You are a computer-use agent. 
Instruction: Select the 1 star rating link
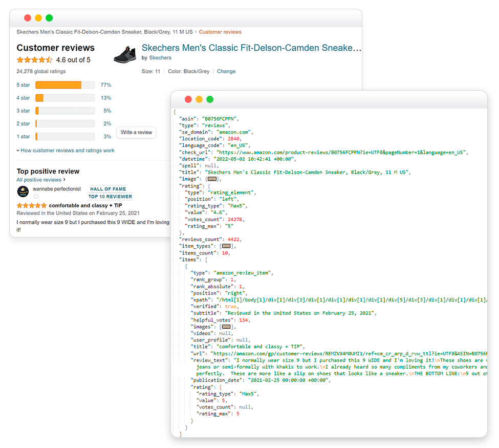[x=23, y=137]
